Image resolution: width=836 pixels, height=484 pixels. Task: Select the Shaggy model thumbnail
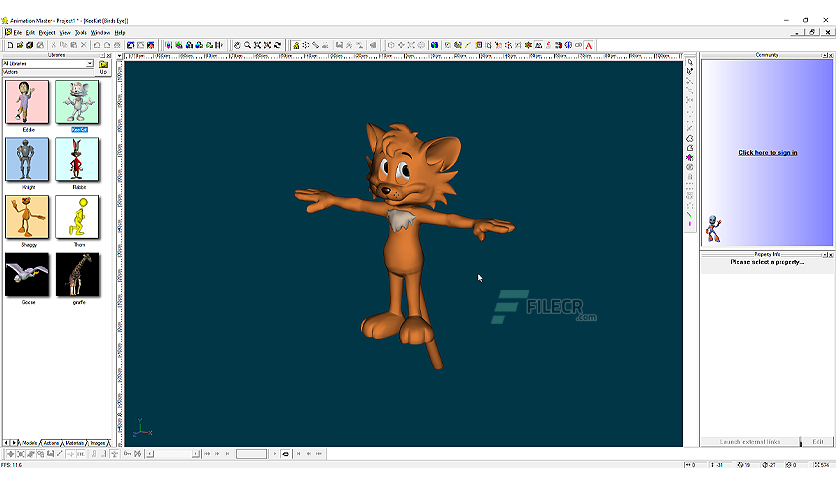27,217
